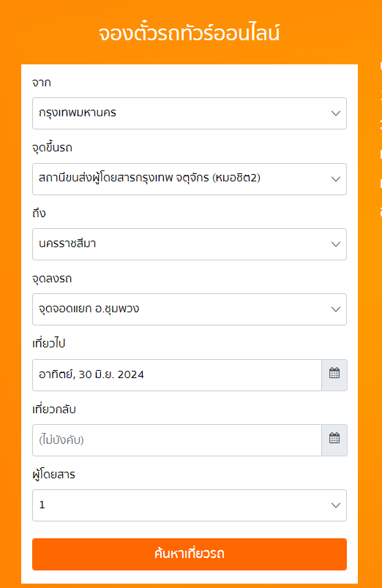382x588 pixels.
Task: Expand the จุดจอดแยก อ.ชุมพวง drop-off dropdown
Action: [190, 309]
